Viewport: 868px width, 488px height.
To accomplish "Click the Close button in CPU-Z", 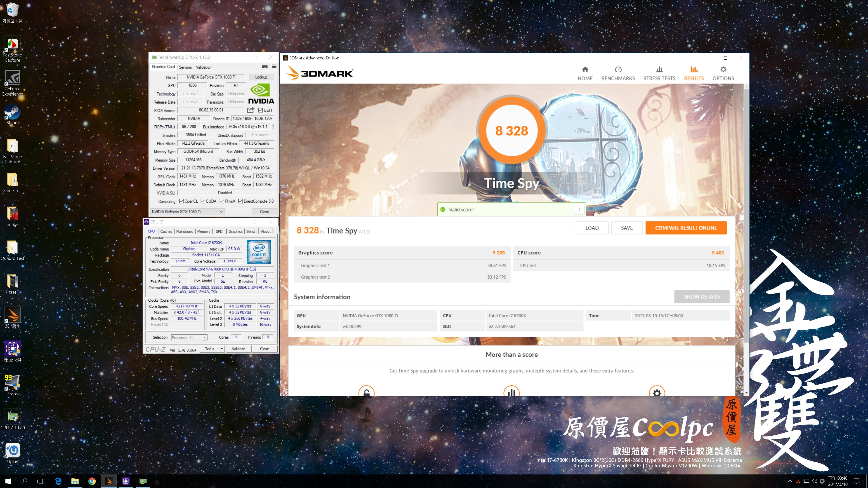I will pos(264,349).
